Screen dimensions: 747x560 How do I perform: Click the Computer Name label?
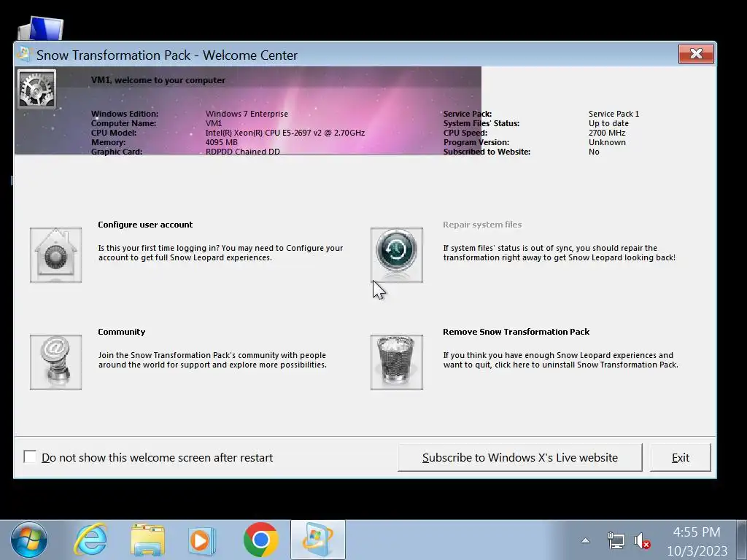(123, 123)
